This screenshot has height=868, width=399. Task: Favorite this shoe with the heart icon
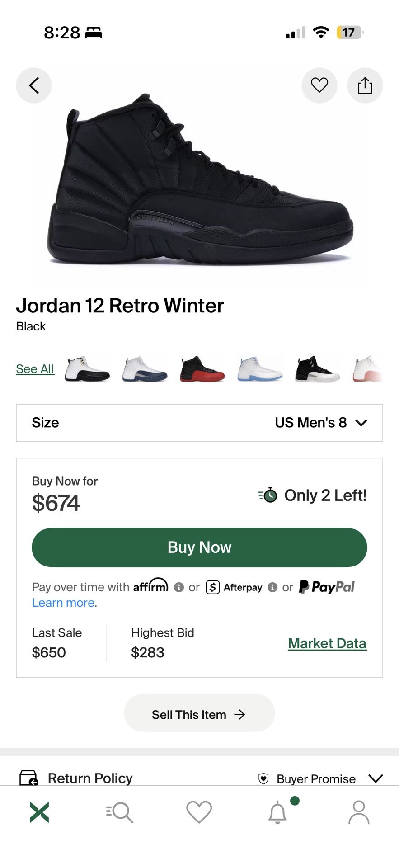[319, 85]
